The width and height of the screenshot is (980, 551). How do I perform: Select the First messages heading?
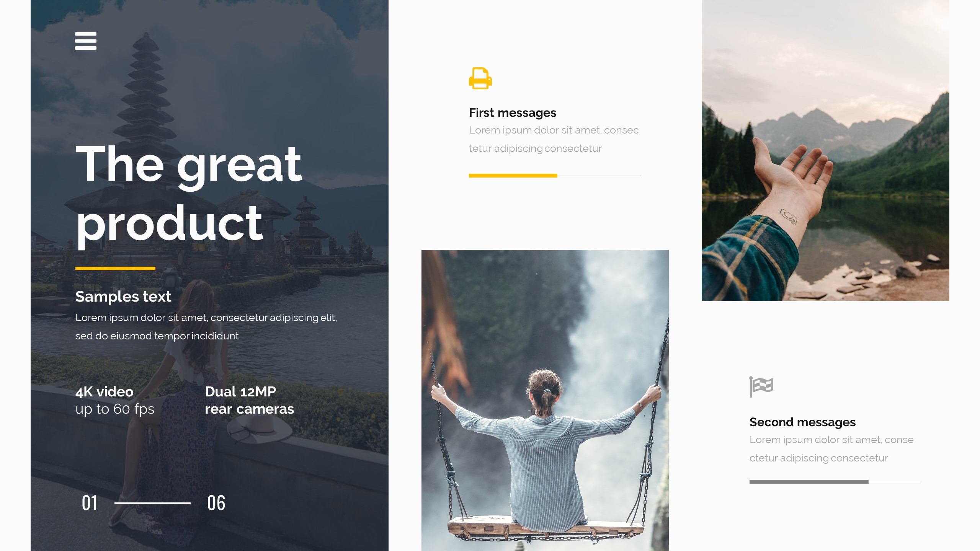(512, 113)
